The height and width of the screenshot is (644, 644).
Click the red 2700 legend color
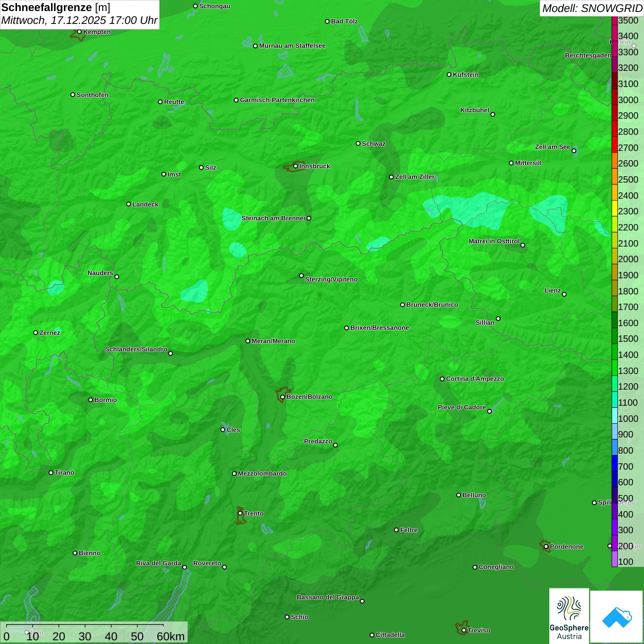(615, 144)
